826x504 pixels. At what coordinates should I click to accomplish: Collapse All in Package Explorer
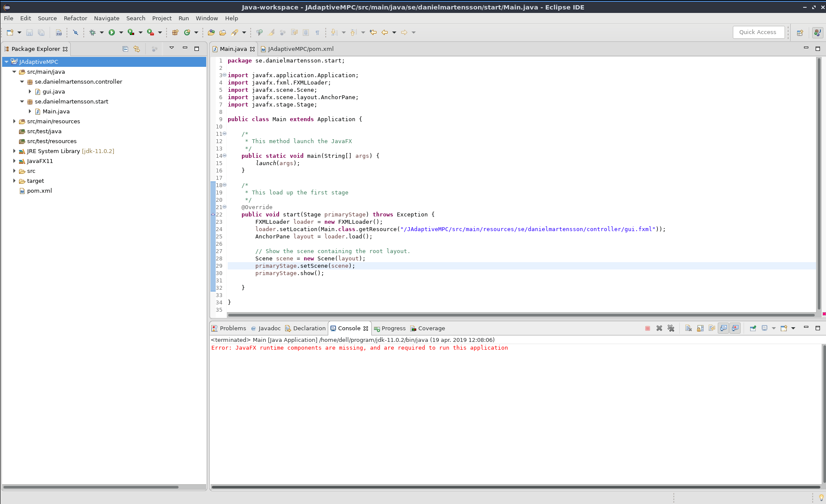tap(125, 49)
